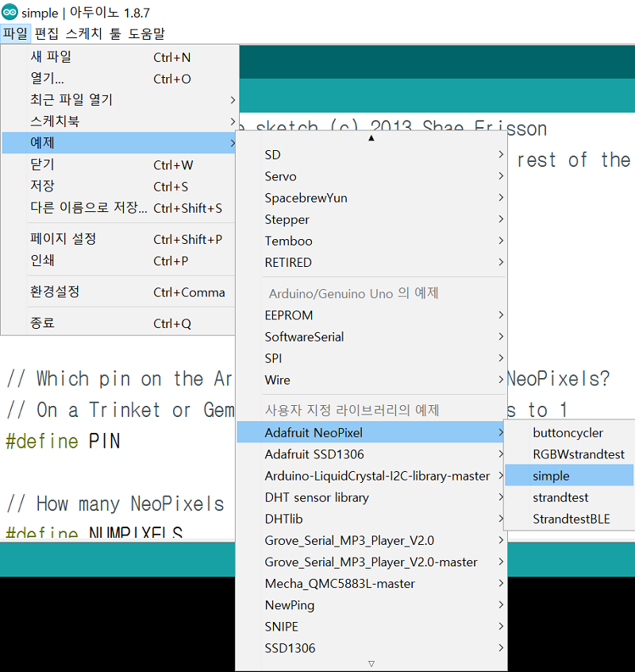Choose 저장 to save the sketch
Image resolution: width=635 pixels, height=672 pixels.
pyautogui.click(x=118, y=186)
